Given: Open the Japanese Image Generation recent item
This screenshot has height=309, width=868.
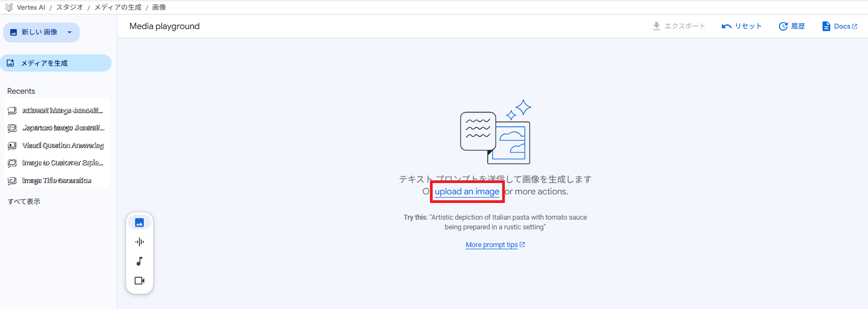Looking at the screenshot, I should click(63, 128).
